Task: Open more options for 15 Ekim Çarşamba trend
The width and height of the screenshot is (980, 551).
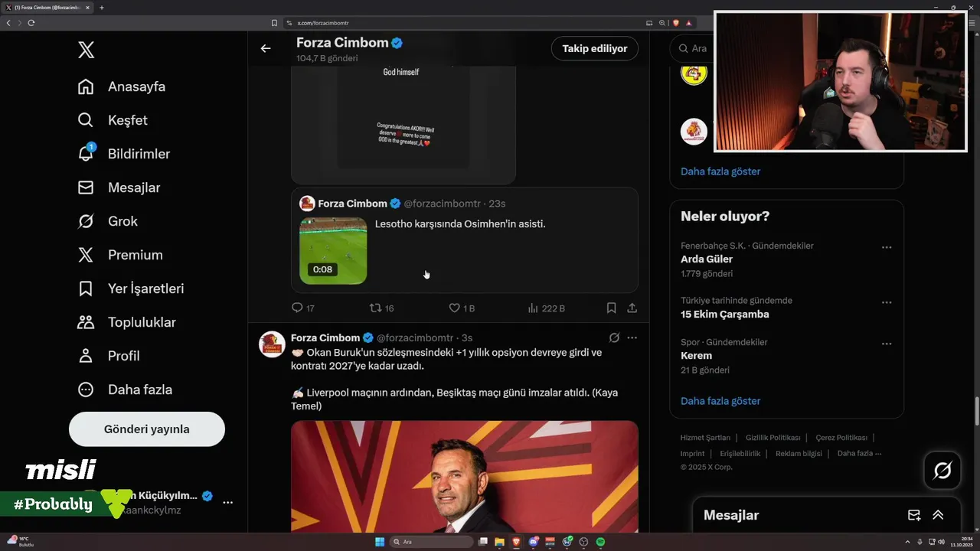Action: [x=887, y=302]
